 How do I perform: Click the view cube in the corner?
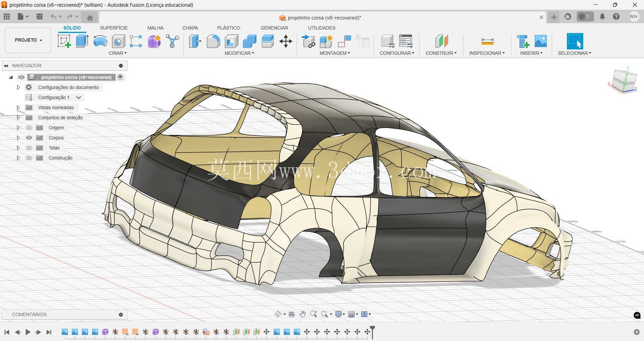coord(624,81)
